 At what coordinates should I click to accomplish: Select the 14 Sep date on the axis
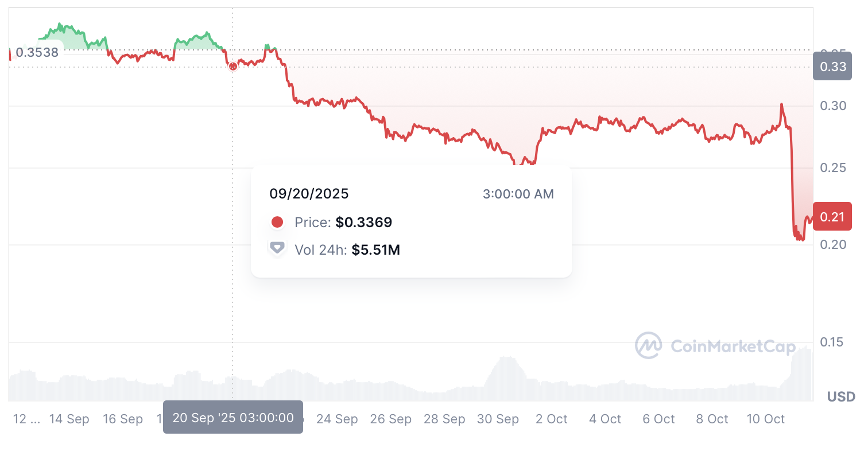[x=69, y=419]
